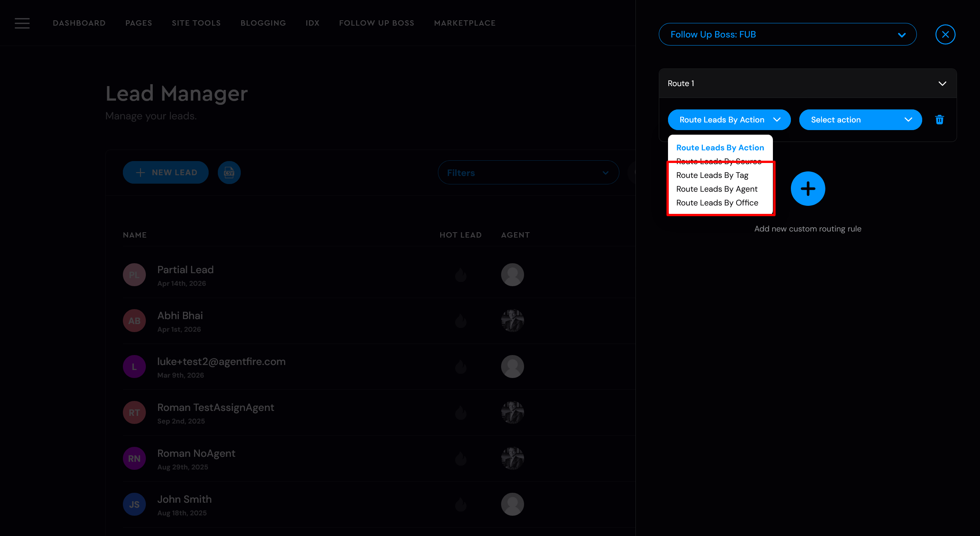Screen dimensions: 980x536
Task: Click the agent avatar for Roman NoAgent
Action: click(x=512, y=458)
